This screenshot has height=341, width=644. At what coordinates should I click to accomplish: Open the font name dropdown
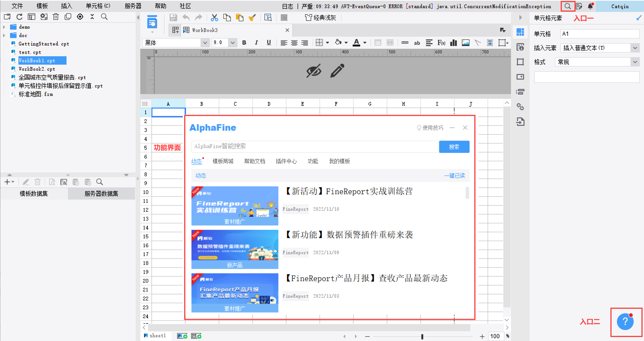click(205, 43)
